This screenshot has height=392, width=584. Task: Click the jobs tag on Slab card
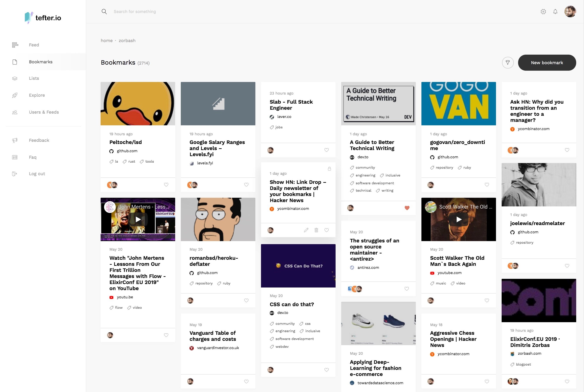(276, 127)
